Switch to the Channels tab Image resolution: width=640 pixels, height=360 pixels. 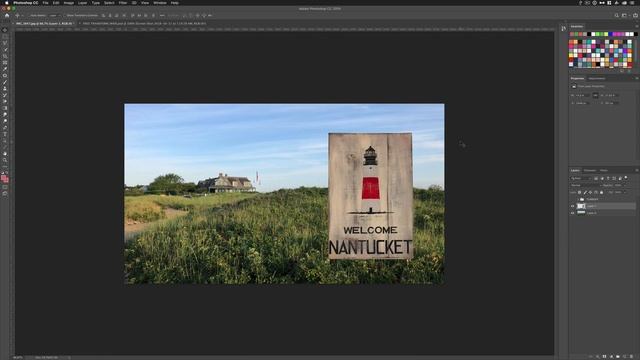[590, 170]
